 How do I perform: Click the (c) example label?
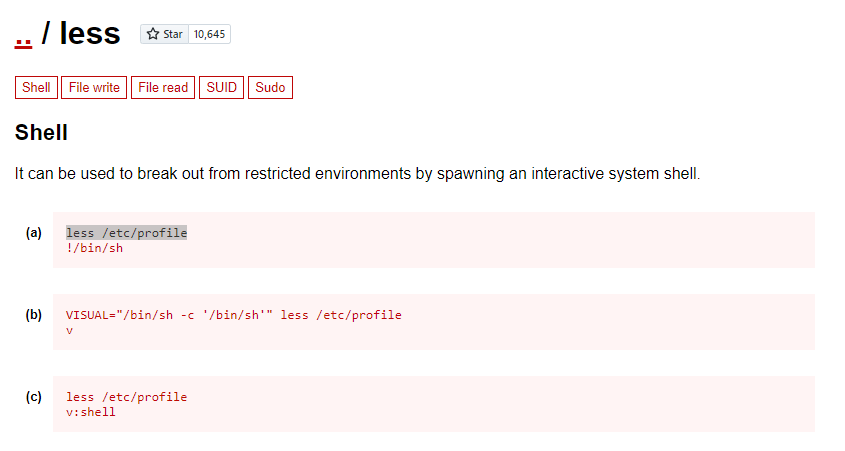coord(33,397)
